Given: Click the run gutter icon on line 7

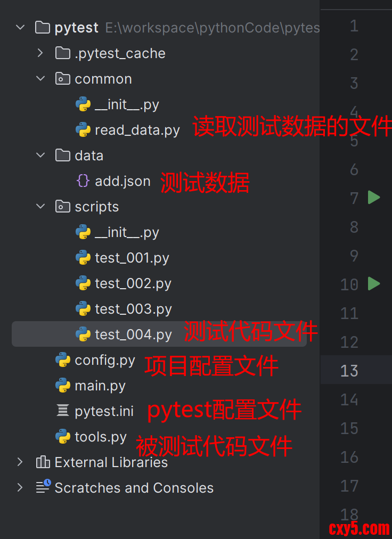Looking at the screenshot, I should pos(374,197).
